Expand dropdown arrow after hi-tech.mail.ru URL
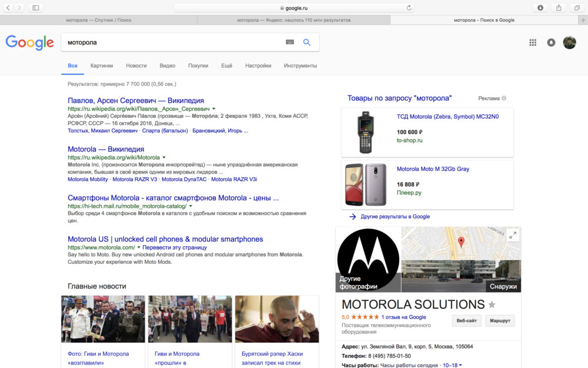The image size is (588, 368). (x=191, y=206)
